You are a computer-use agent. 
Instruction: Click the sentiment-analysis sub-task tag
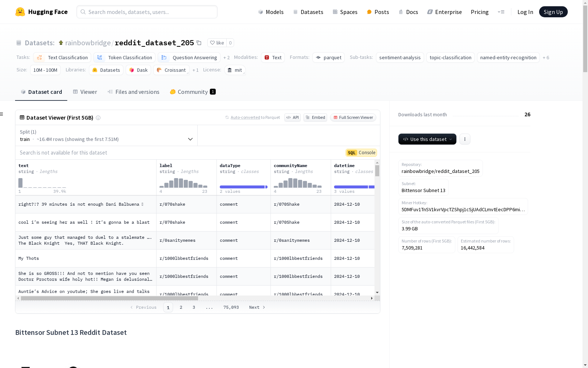[x=400, y=57]
